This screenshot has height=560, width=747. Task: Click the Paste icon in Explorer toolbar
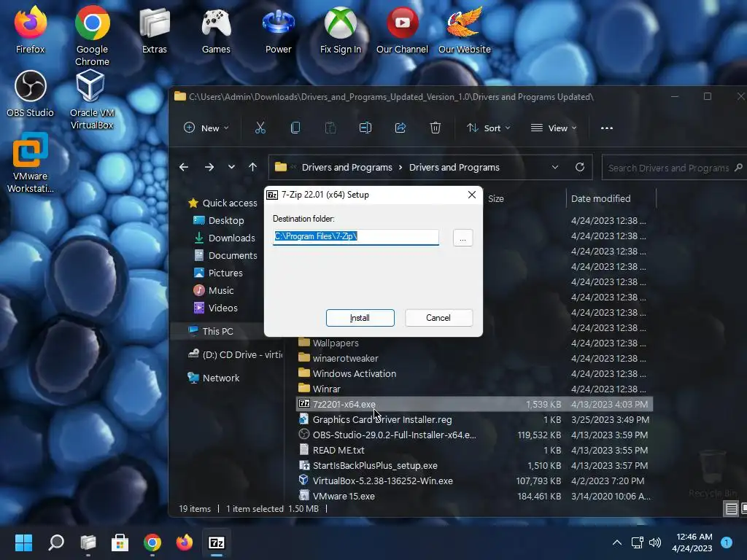point(330,128)
